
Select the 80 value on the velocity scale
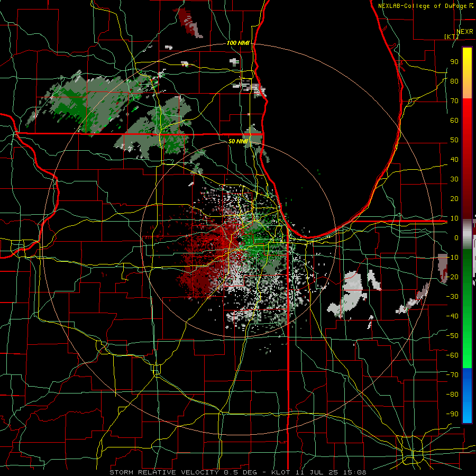(454, 81)
